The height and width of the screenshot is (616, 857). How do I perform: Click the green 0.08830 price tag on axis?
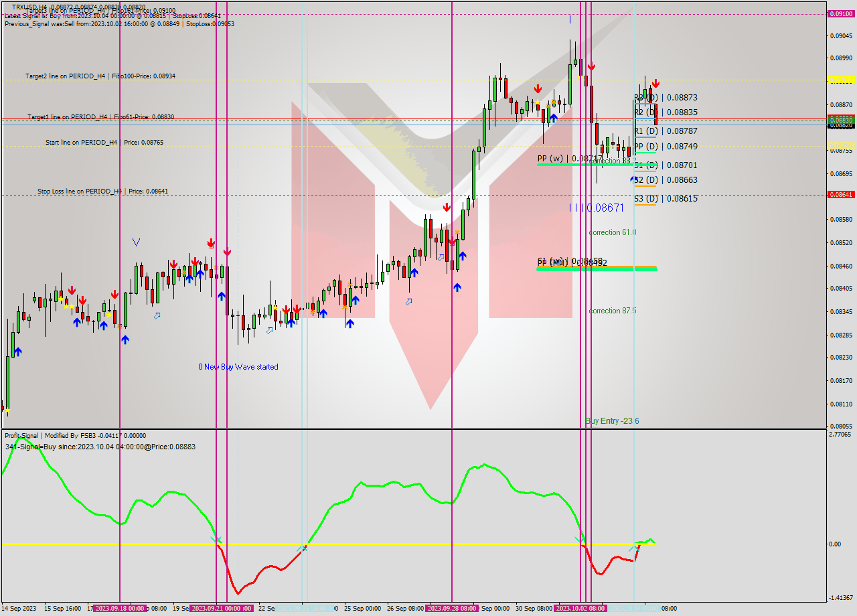coord(841,119)
